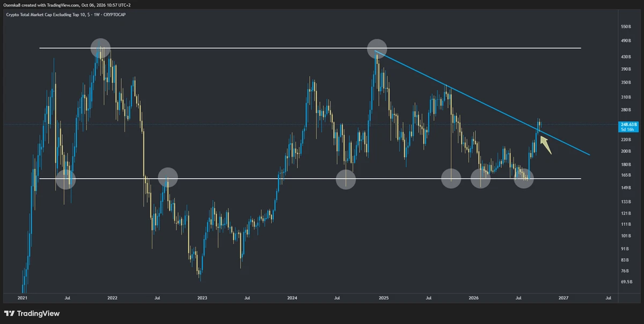
Task: Select the 220 B price level
Action: (x=626, y=140)
